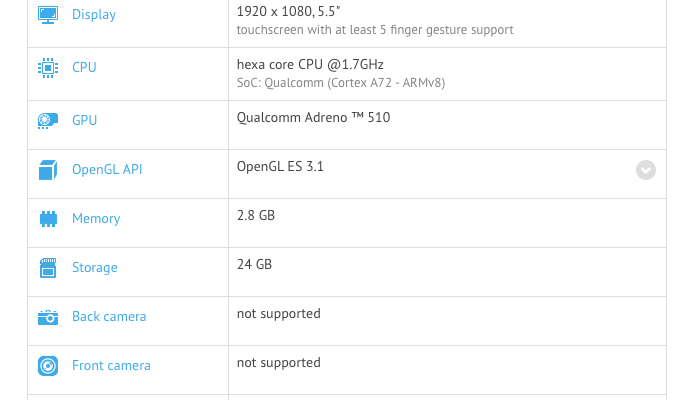
Task: Click the Storage SD card icon
Action: pyautogui.click(x=48, y=268)
